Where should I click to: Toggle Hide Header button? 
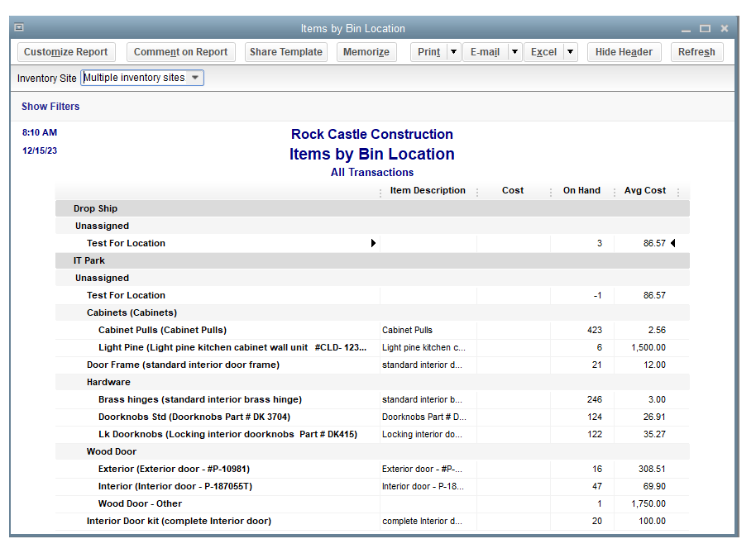(x=624, y=52)
